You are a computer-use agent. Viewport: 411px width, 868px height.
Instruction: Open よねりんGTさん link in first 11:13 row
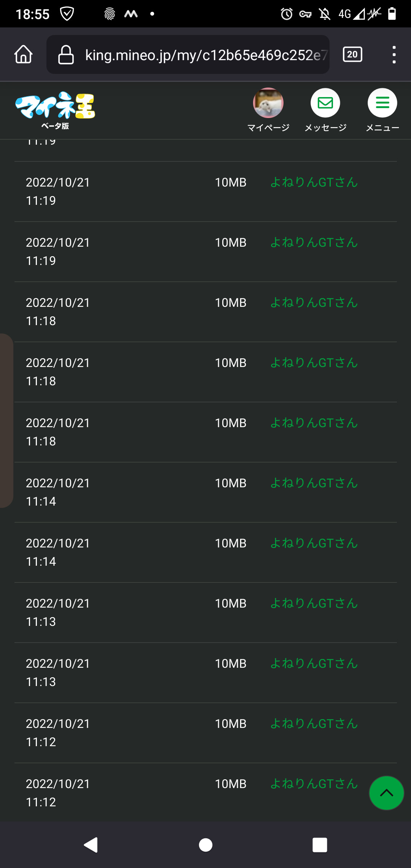tap(314, 603)
